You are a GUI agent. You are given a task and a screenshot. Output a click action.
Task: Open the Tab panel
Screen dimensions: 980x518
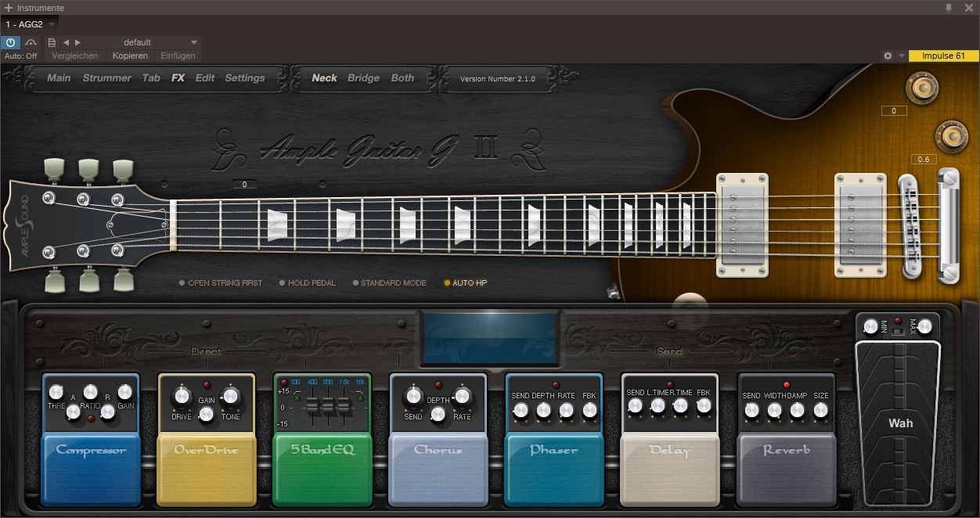(151, 78)
